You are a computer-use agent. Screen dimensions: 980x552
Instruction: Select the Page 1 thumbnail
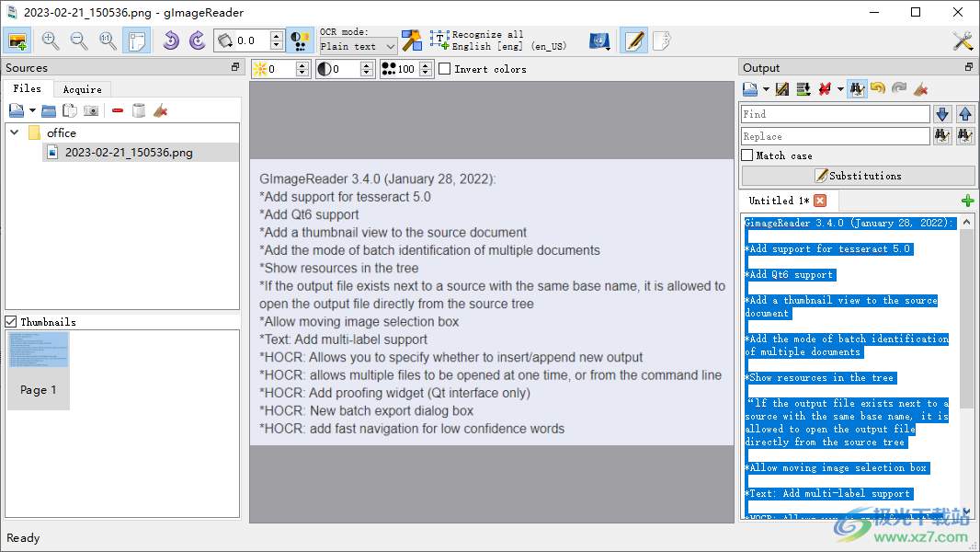tap(39, 370)
